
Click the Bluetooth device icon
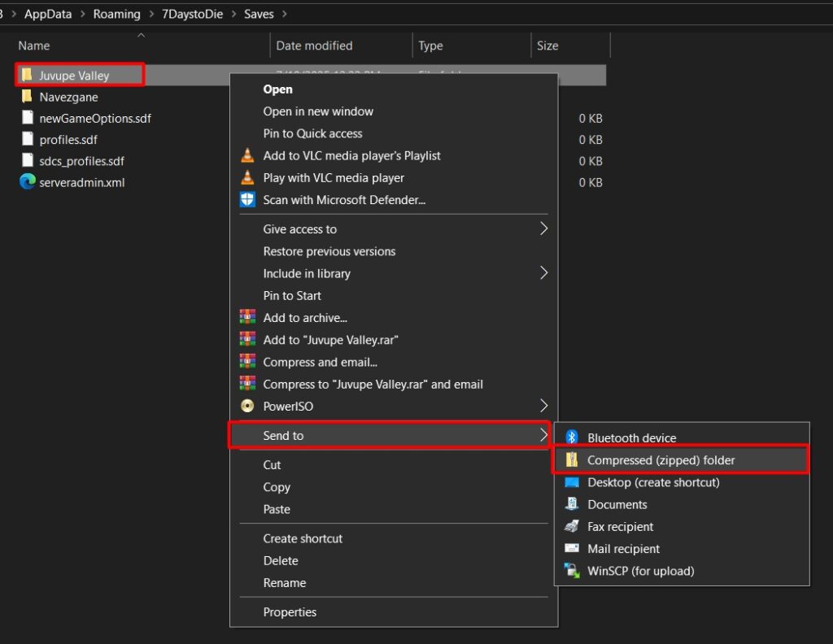tap(572, 438)
